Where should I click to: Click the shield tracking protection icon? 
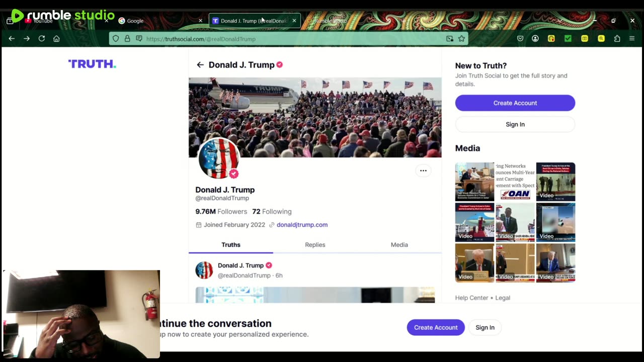coord(116,39)
